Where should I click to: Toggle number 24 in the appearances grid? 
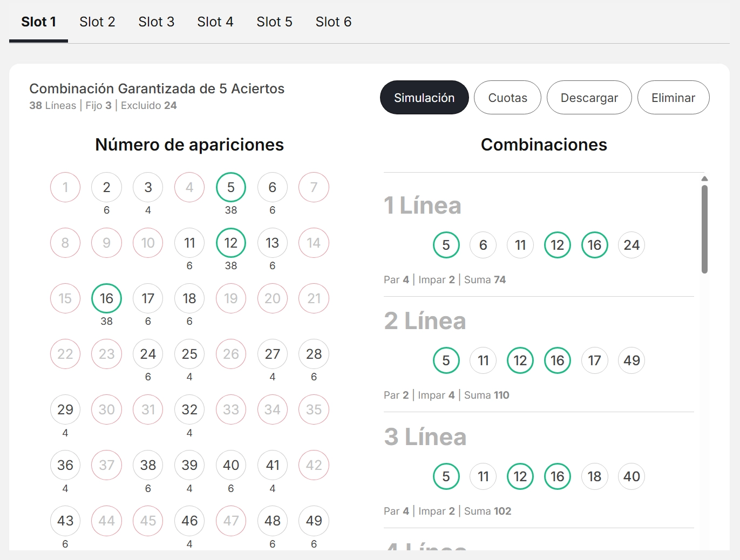[x=147, y=354]
